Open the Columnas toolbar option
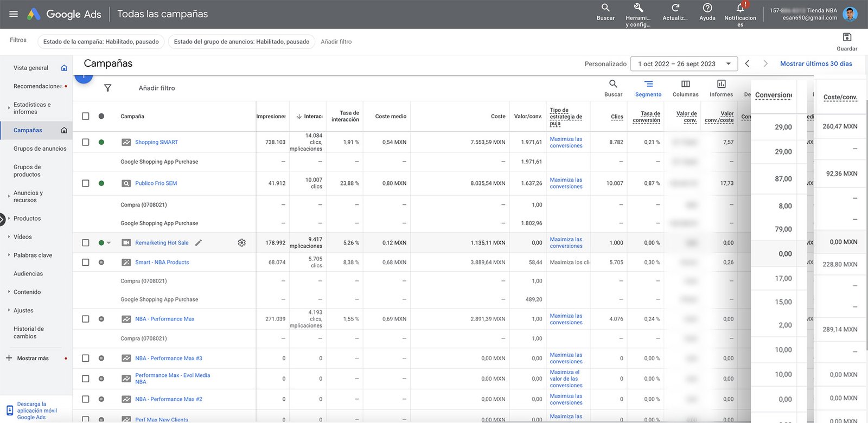 tap(686, 88)
